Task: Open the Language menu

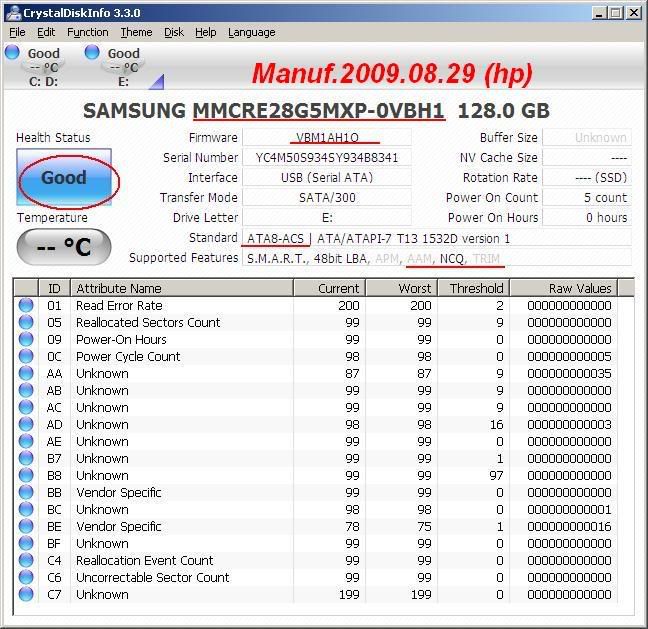Action: pos(252,32)
